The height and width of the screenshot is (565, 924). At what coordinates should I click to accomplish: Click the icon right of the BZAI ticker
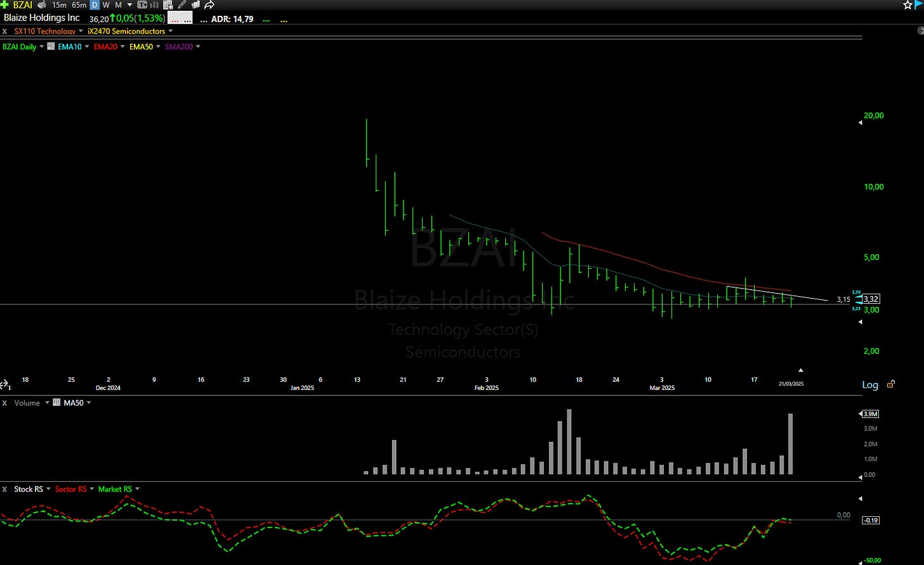pos(42,5)
